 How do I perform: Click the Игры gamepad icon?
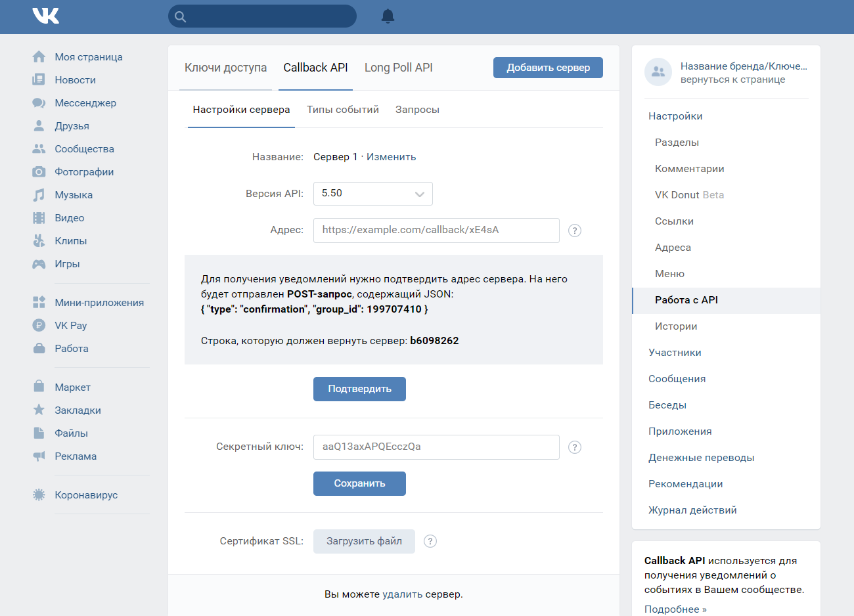click(x=39, y=264)
